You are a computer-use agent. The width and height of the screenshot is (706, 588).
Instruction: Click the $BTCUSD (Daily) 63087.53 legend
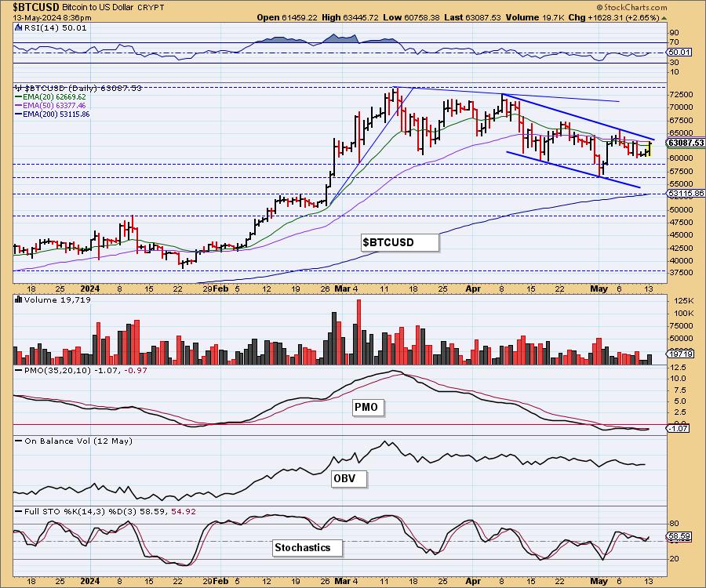point(83,88)
